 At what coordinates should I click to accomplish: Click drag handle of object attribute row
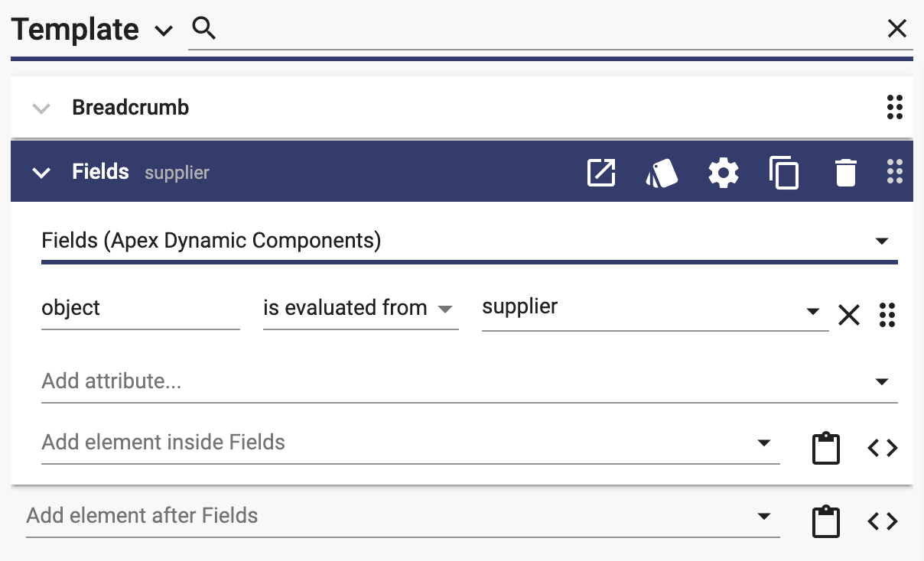pyautogui.click(x=887, y=314)
